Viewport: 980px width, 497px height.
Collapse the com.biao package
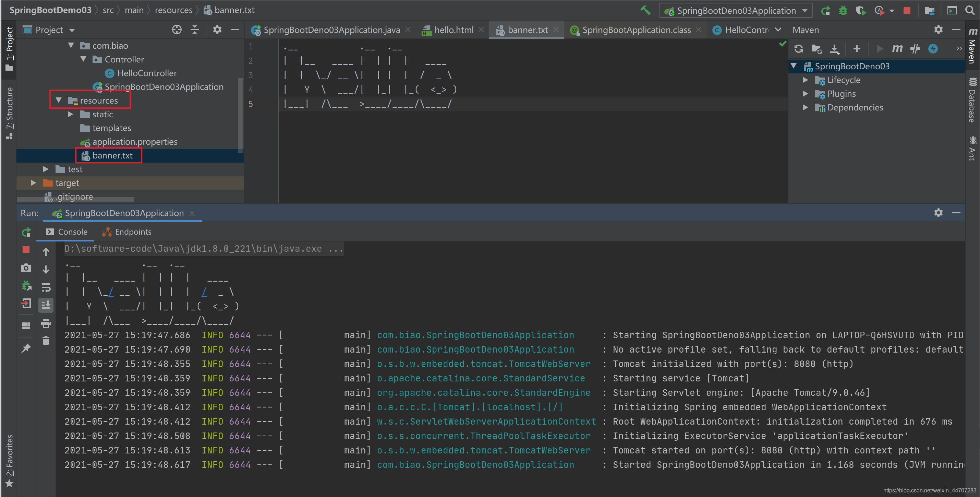71,45
